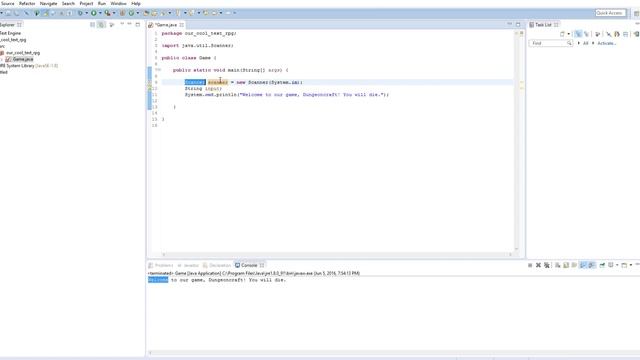Open the Run dropdown arrow
The width and height of the screenshot is (640, 360).
click(x=100, y=13)
